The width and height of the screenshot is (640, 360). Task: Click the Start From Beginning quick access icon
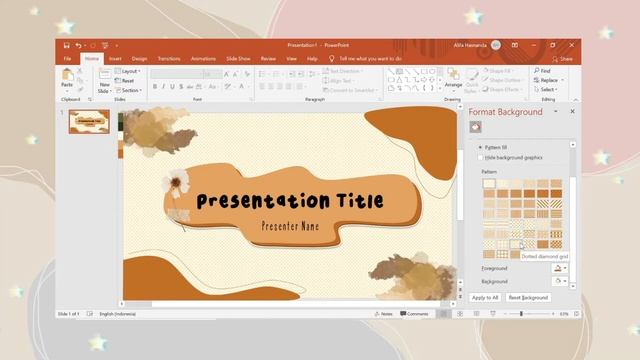pos(105,45)
